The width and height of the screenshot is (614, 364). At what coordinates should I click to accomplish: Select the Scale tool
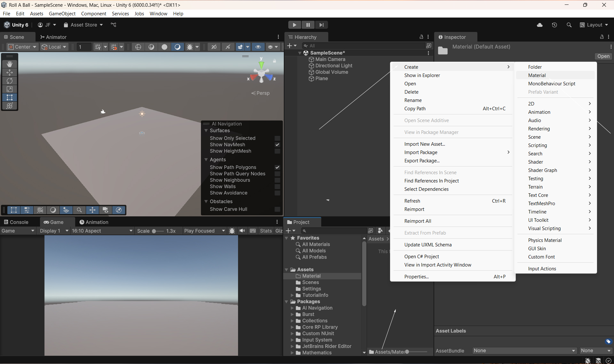click(x=10, y=89)
